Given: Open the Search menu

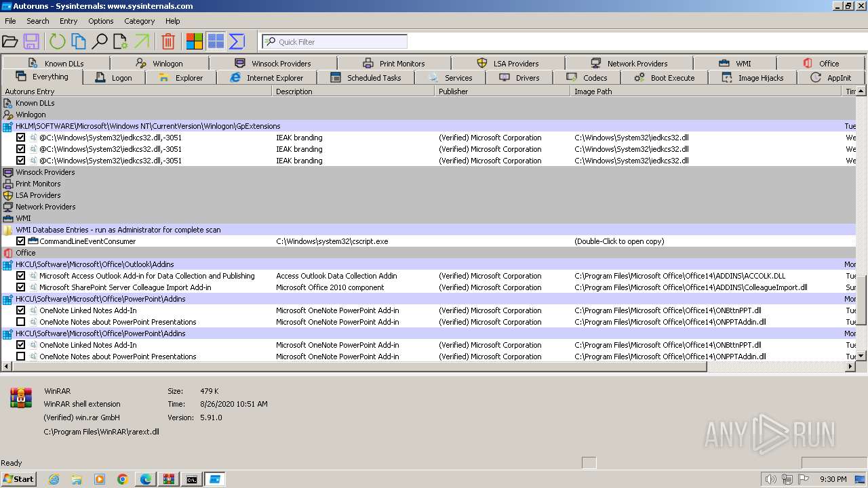Looking at the screenshot, I should [38, 21].
